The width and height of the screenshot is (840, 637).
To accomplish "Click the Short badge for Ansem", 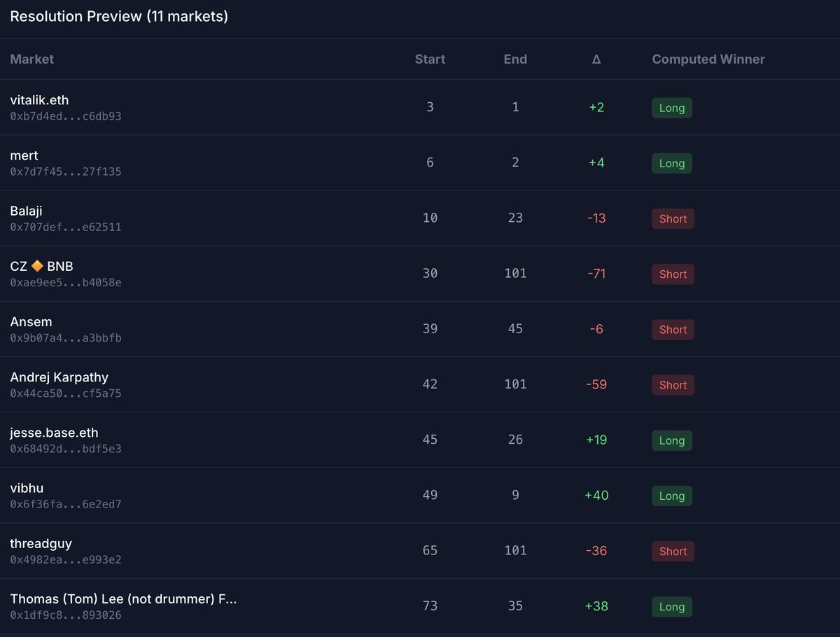I will click(673, 329).
